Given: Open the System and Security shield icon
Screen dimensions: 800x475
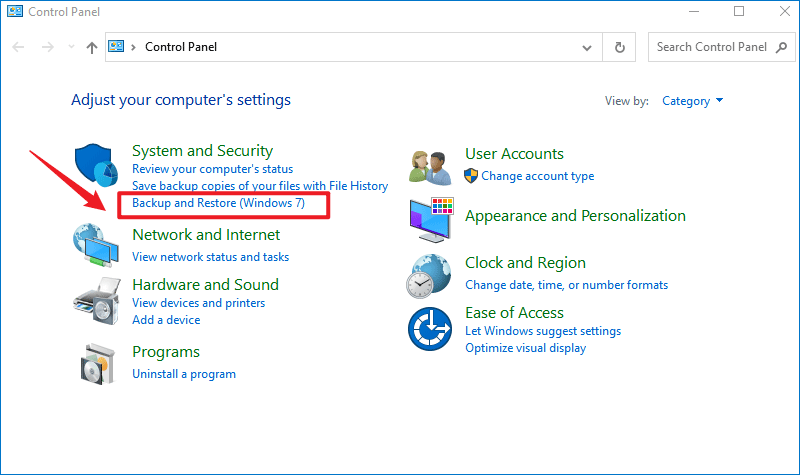Looking at the screenshot, I should [96, 165].
